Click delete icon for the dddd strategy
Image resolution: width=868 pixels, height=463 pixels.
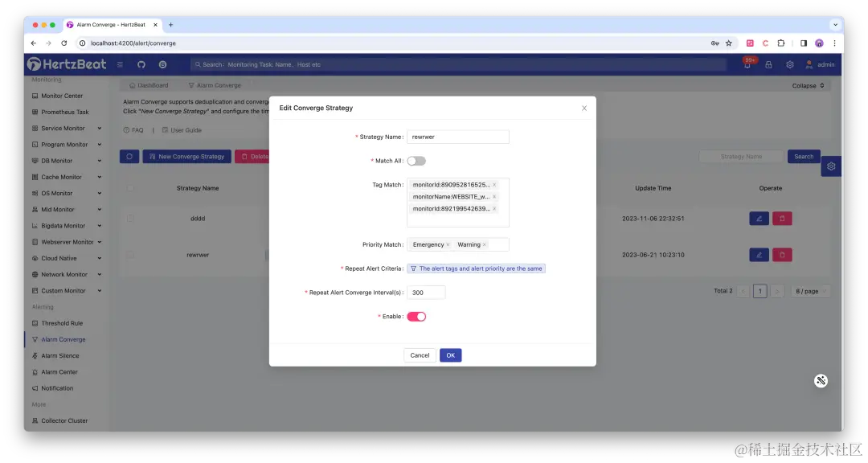(x=782, y=218)
